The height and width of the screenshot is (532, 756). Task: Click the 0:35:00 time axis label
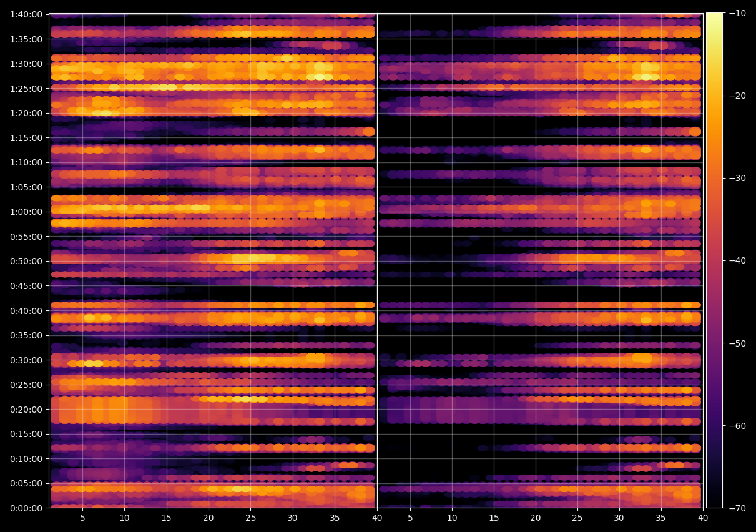click(26, 335)
